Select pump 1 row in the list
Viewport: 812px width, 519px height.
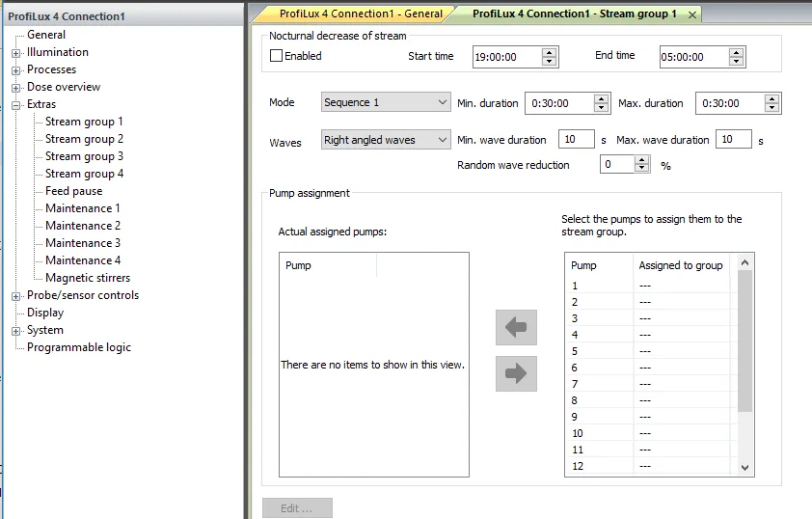(x=651, y=286)
